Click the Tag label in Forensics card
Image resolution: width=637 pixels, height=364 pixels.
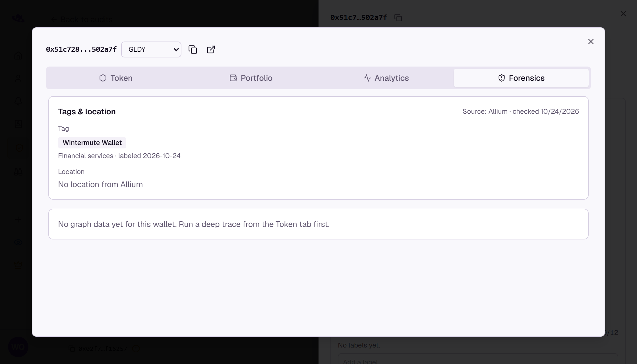point(63,129)
